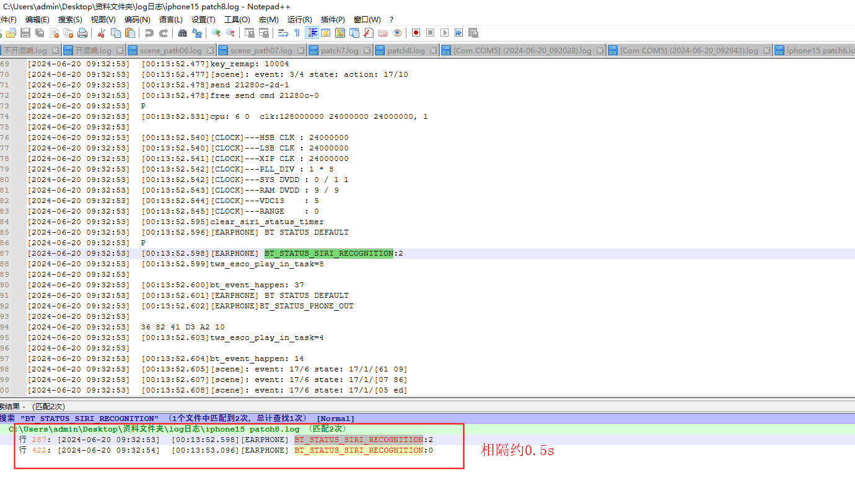Redo the edit via toolbar
The height and width of the screenshot is (504, 855).
click(163, 33)
